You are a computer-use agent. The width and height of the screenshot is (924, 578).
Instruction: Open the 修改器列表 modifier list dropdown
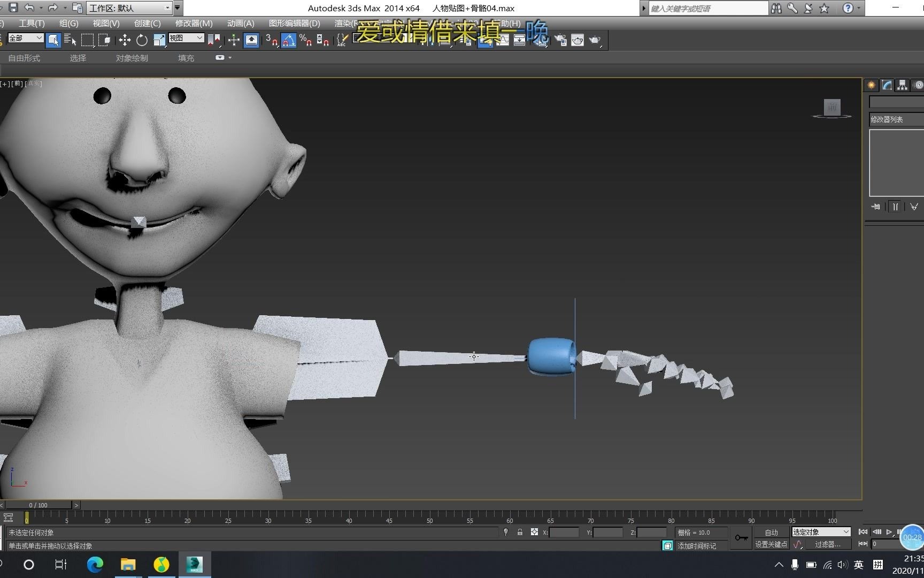(896, 119)
